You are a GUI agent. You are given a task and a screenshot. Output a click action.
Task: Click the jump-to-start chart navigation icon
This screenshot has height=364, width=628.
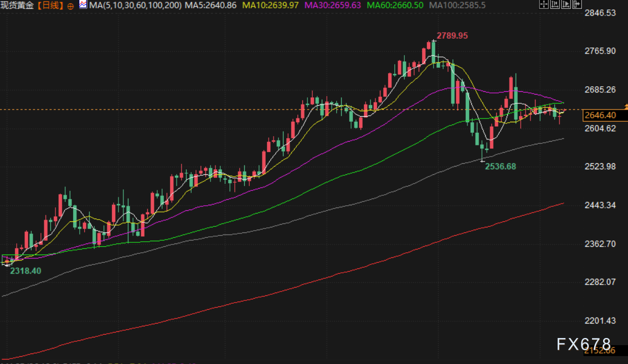[x=555, y=4]
